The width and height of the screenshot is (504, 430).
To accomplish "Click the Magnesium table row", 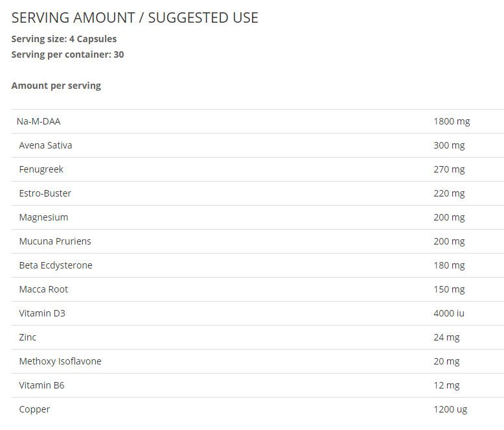I will [x=258, y=217].
